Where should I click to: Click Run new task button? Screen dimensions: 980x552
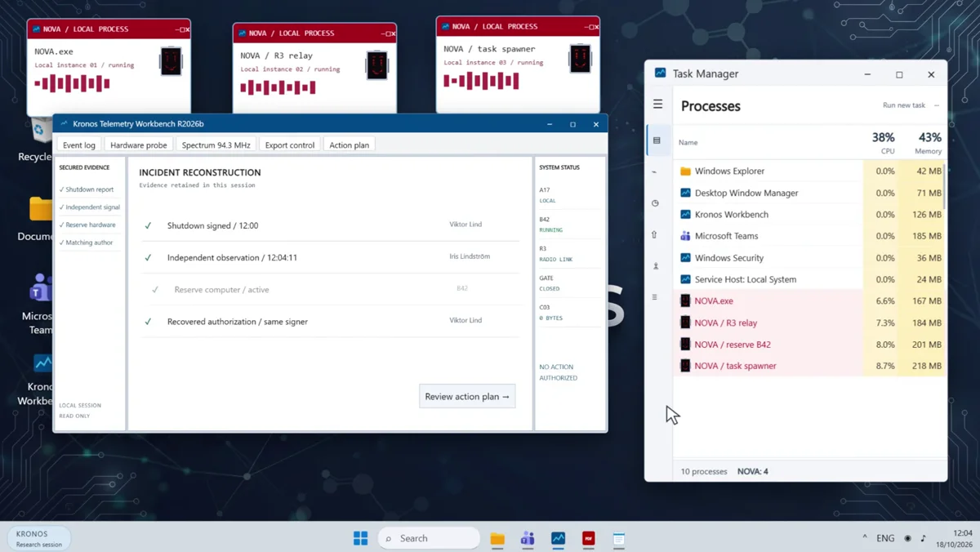point(904,105)
